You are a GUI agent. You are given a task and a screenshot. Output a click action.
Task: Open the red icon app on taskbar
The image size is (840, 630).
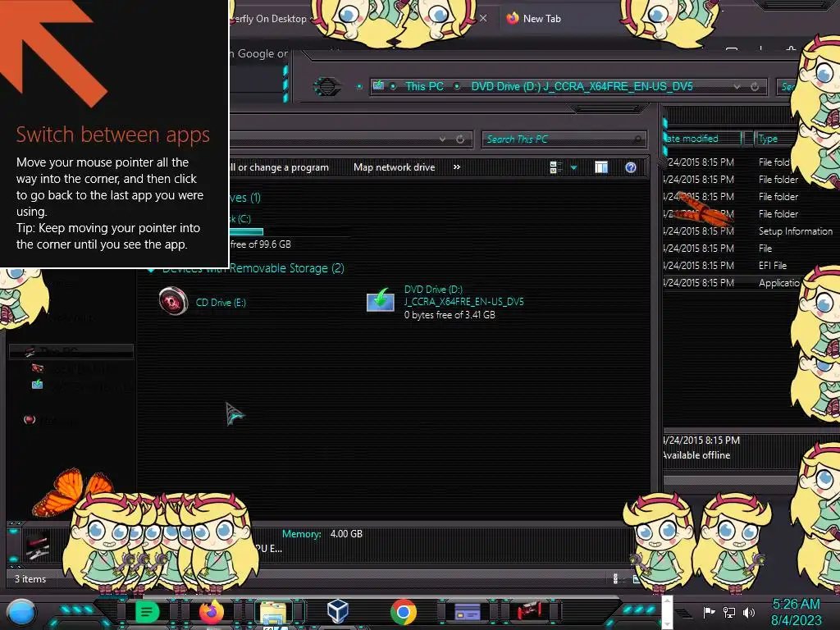pyautogui.click(x=530, y=610)
